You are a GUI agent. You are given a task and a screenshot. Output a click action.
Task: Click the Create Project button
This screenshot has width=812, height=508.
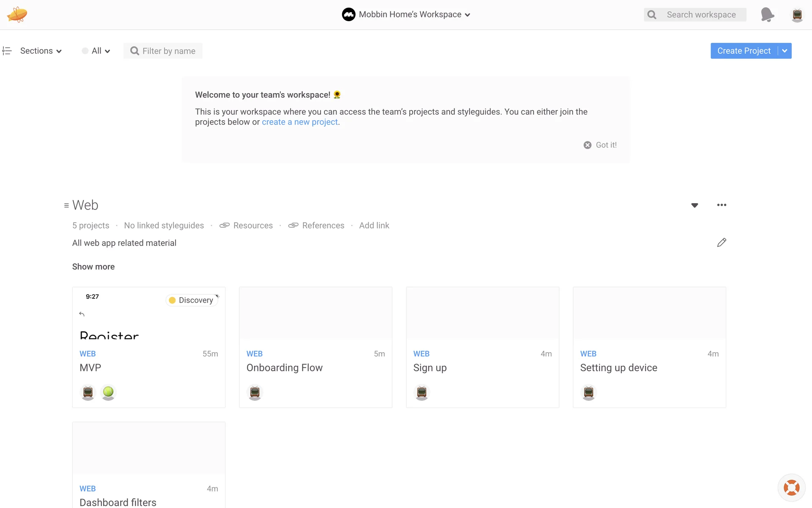[x=743, y=51]
